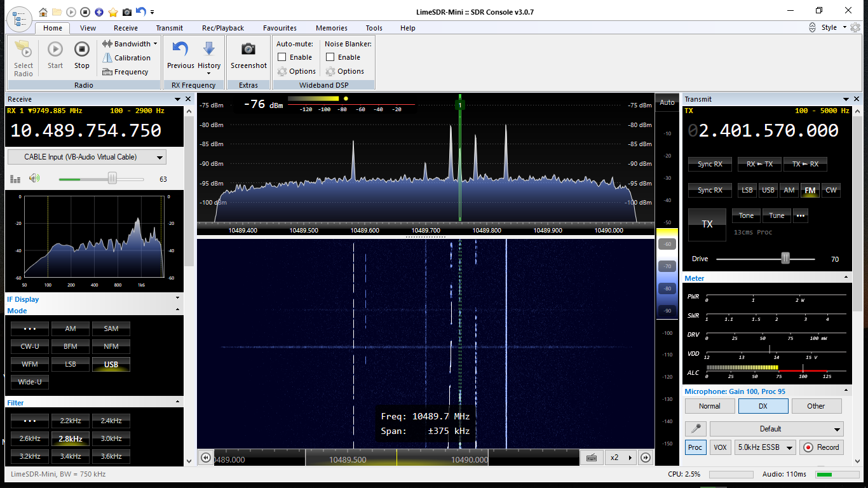Enable the Noise Blanker checkbox
This screenshot has width=868, height=488.
coord(330,57)
